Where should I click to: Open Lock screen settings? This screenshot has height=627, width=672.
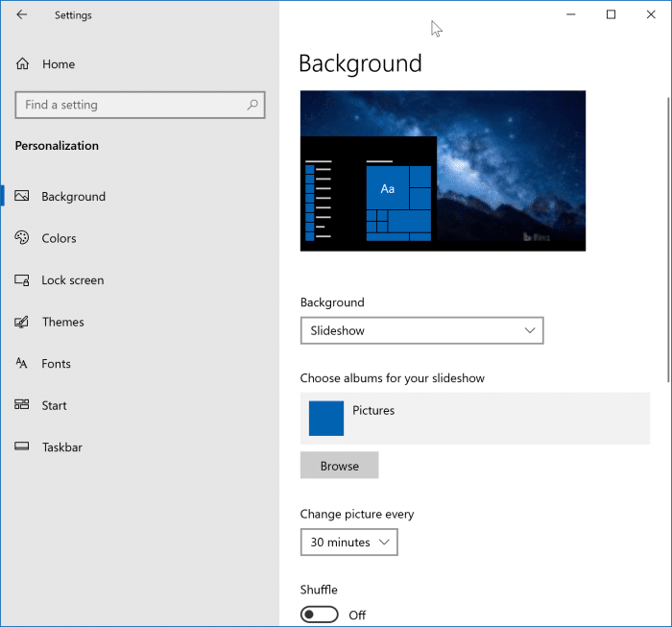tap(73, 279)
